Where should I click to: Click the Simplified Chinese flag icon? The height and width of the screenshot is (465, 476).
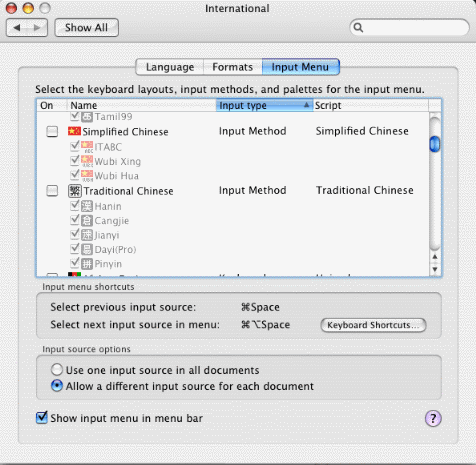(74, 131)
